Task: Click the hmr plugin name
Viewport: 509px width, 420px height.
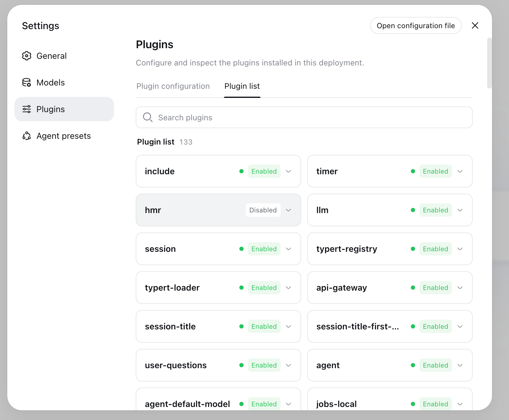Action: pos(153,210)
